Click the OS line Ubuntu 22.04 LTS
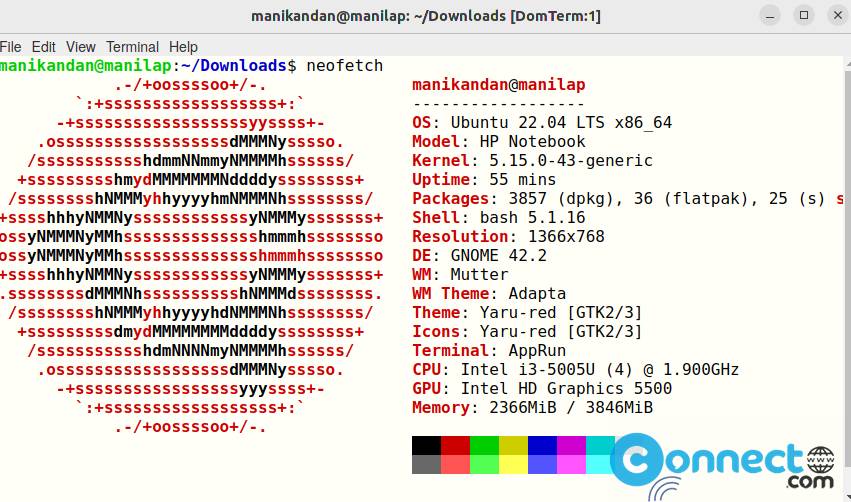The height and width of the screenshot is (502, 851). [x=542, y=123]
